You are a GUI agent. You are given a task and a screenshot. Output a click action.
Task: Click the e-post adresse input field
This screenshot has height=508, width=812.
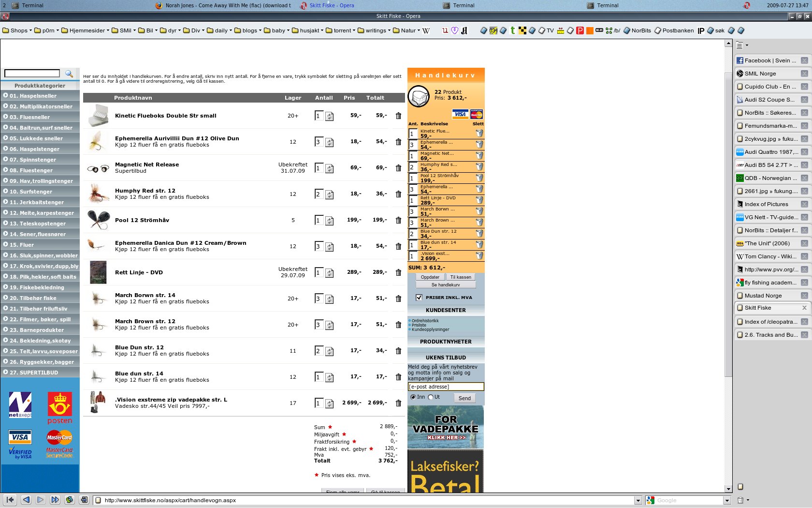point(446,387)
